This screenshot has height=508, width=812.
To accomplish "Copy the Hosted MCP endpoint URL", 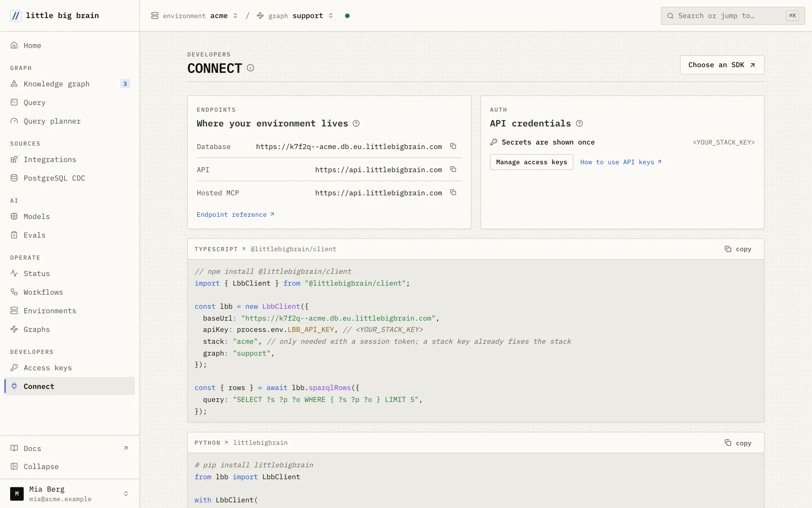I will (453, 193).
